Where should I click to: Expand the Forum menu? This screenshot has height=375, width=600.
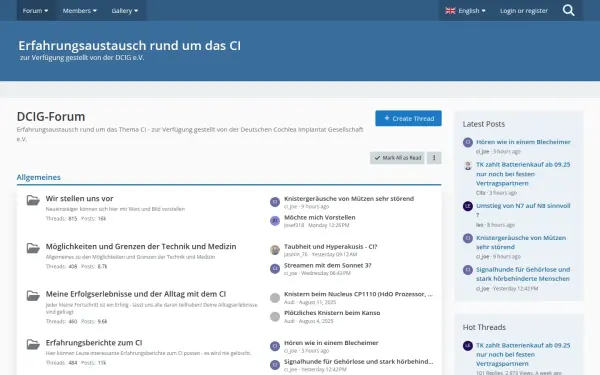(35, 11)
